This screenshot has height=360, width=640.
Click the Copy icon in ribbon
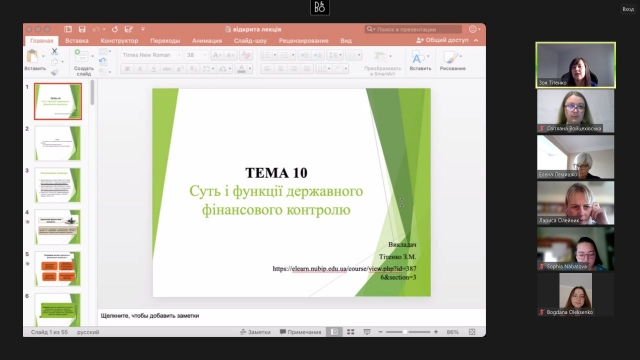click(x=54, y=62)
